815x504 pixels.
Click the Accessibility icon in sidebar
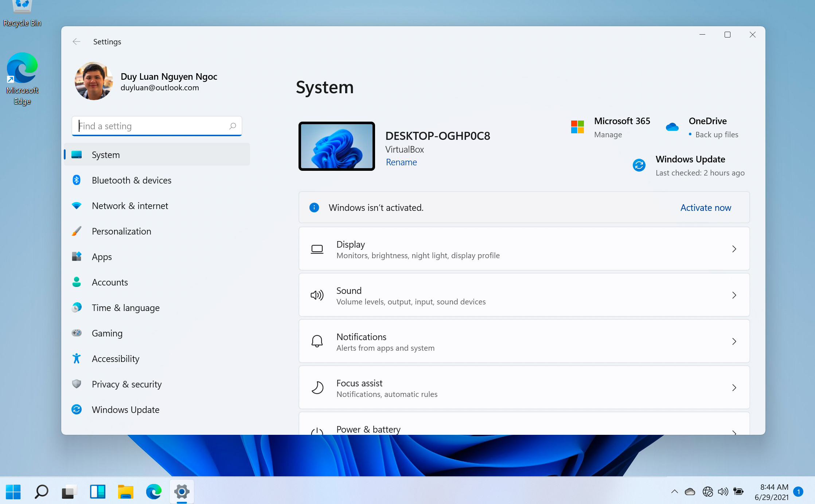[77, 359]
